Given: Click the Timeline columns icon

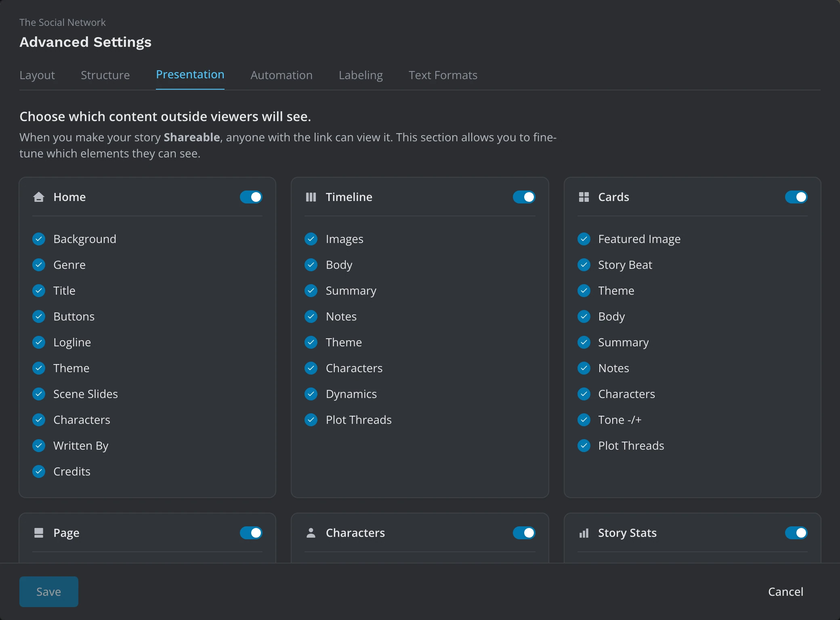Looking at the screenshot, I should pos(311,197).
